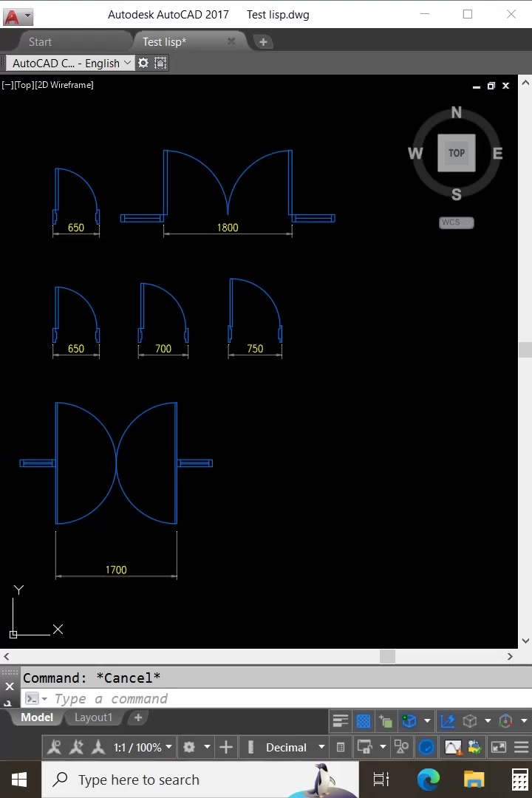Expand the Gizmo options arrow
Viewport: 532px width, 798px height.
[524, 720]
